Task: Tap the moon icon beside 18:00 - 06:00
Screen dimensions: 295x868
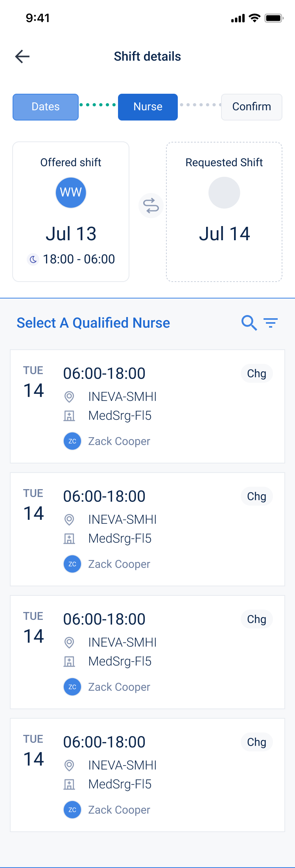Action: click(x=33, y=259)
